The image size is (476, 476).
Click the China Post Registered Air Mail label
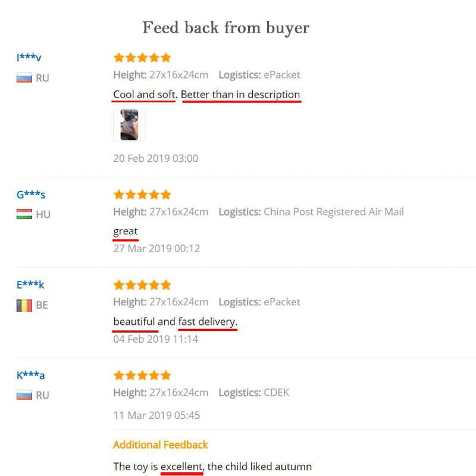333,212
